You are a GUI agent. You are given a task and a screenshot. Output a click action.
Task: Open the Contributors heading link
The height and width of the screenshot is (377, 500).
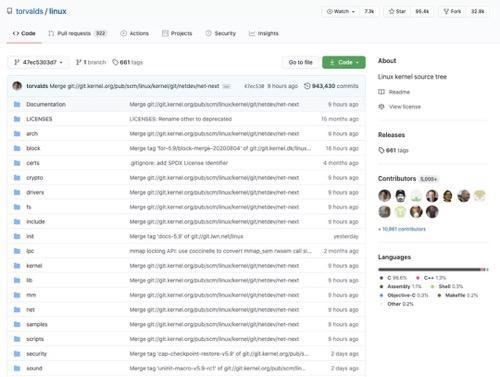coord(397,179)
